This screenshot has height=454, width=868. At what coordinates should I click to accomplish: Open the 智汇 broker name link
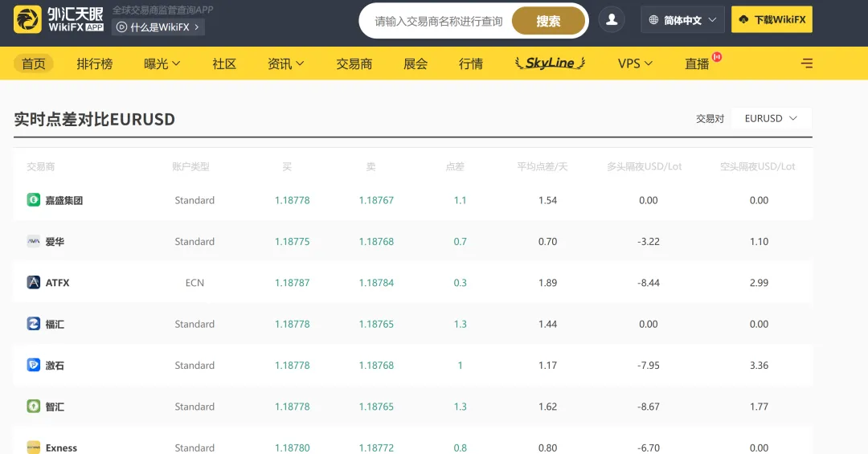pyautogui.click(x=55, y=407)
